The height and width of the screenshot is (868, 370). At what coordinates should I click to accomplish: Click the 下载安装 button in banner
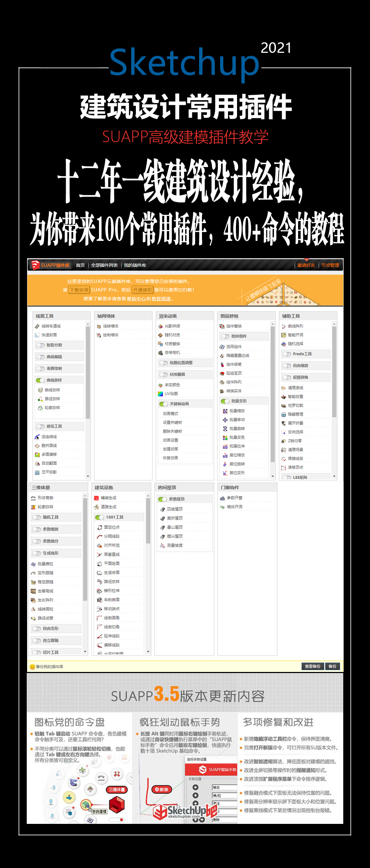click(79, 290)
